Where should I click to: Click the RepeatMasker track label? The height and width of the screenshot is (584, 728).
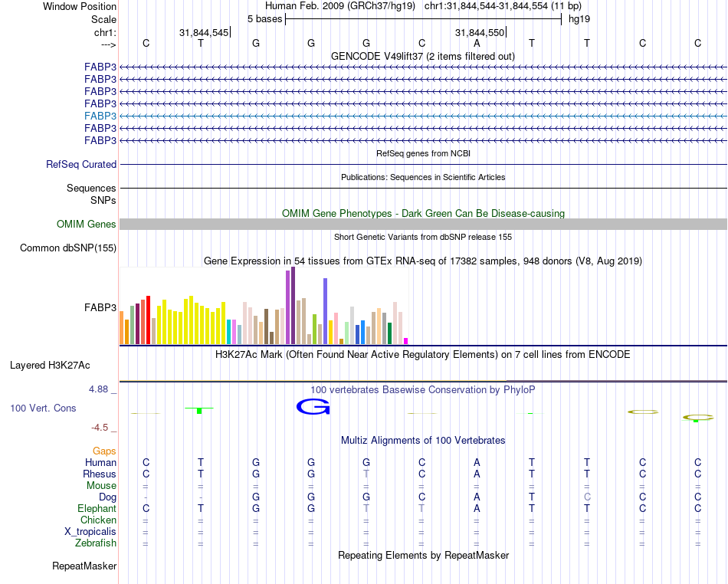[x=84, y=566]
